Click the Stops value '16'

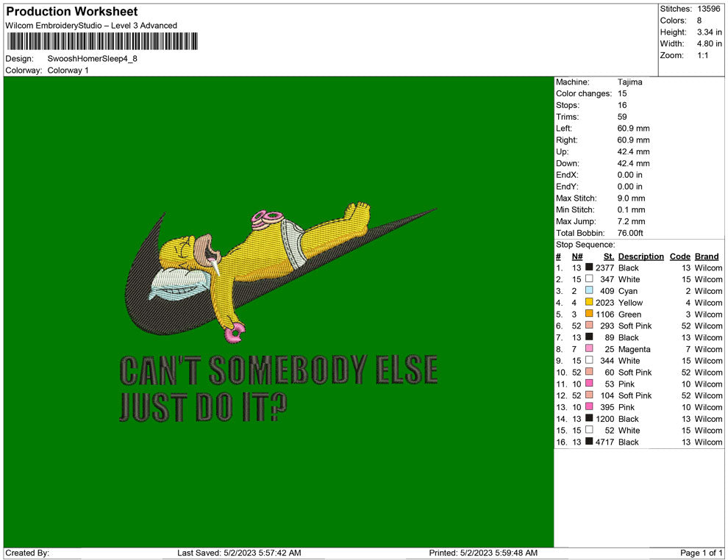click(x=622, y=105)
